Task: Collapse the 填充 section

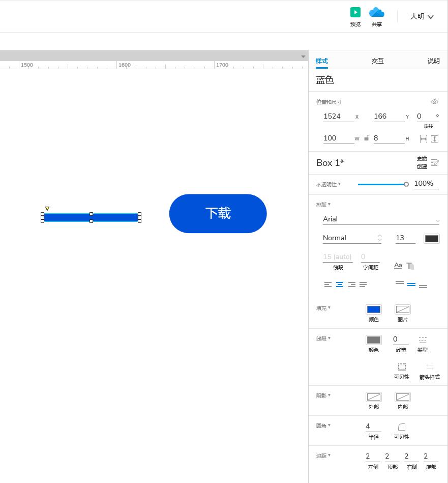Action: [x=323, y=308]
